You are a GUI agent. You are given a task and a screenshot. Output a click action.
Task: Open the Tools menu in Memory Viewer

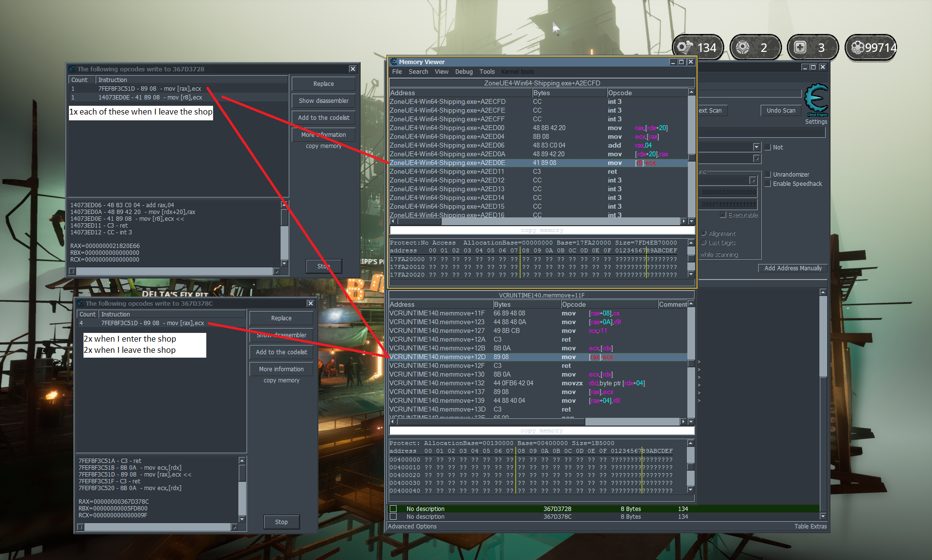click(487, 71)
